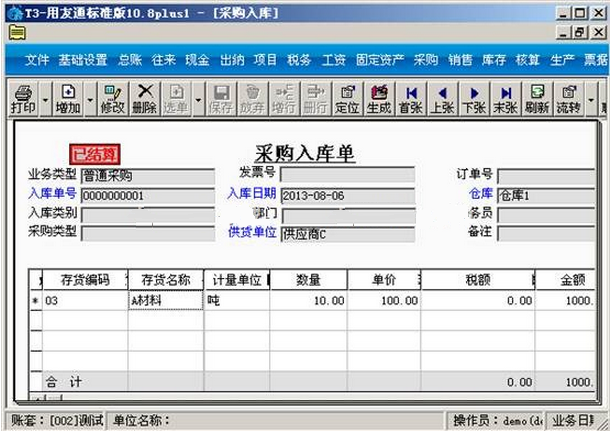This screenshot has width=611, height=431.
Task: Jump to last record with 末张
Action: tap(504, 98)
